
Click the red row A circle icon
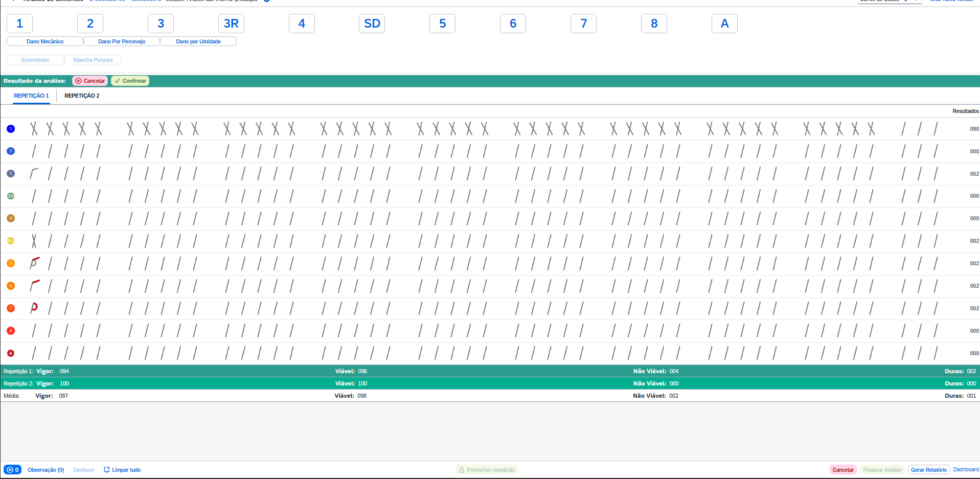coord(11,353)
